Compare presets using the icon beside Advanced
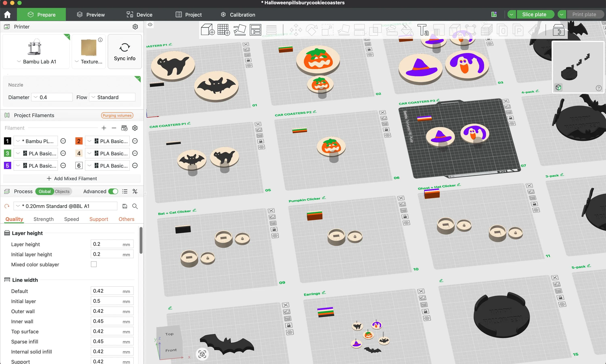Viewport: 606px width, 364px height. (135, 191)
